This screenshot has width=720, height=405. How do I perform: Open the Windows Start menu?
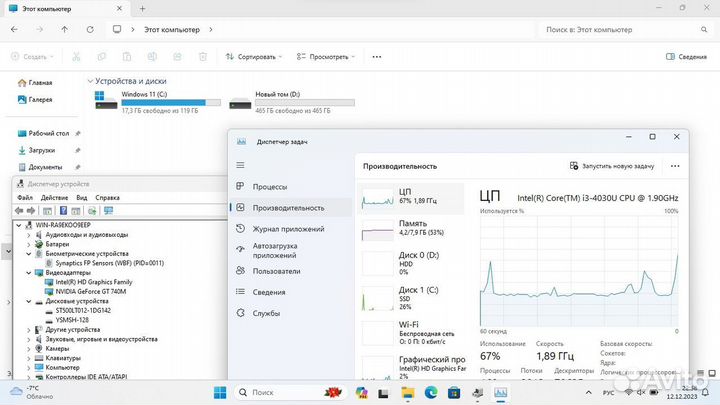point(220,393)
